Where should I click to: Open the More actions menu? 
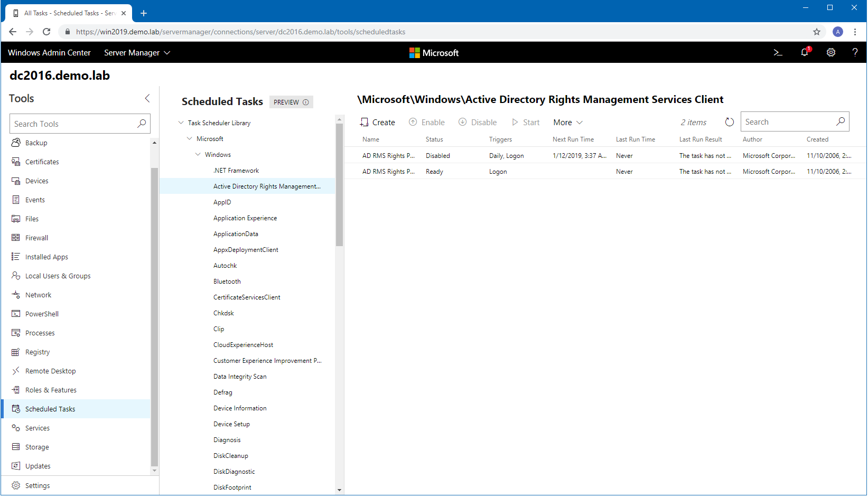point(568,123)
